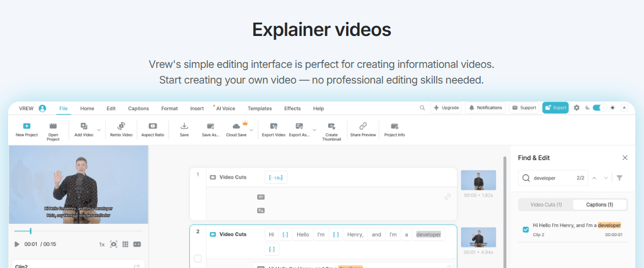This screenshot has width=644, height=268.
Task: Open the Help menu tab
Action: tap(318, 108)
